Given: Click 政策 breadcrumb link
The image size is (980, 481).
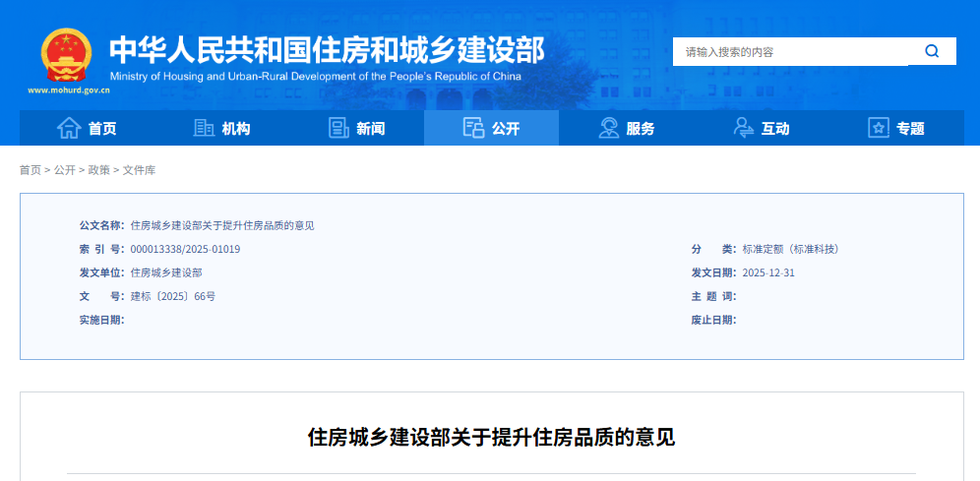Looking at the screenshot, I should click(98, 170).
